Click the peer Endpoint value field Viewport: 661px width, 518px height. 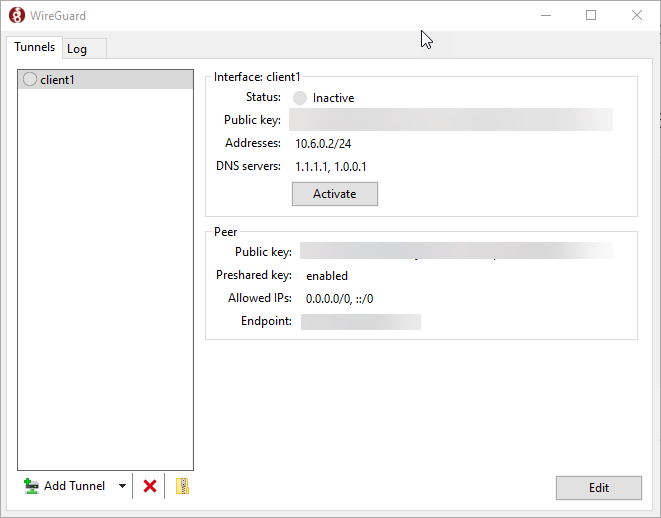(361, 322)
